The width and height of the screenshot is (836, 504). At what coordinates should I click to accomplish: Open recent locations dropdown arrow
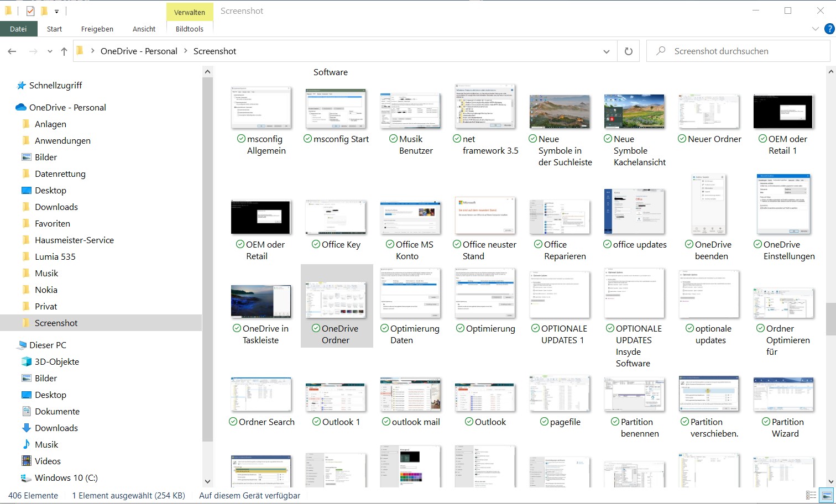click(x=50, y=51)
